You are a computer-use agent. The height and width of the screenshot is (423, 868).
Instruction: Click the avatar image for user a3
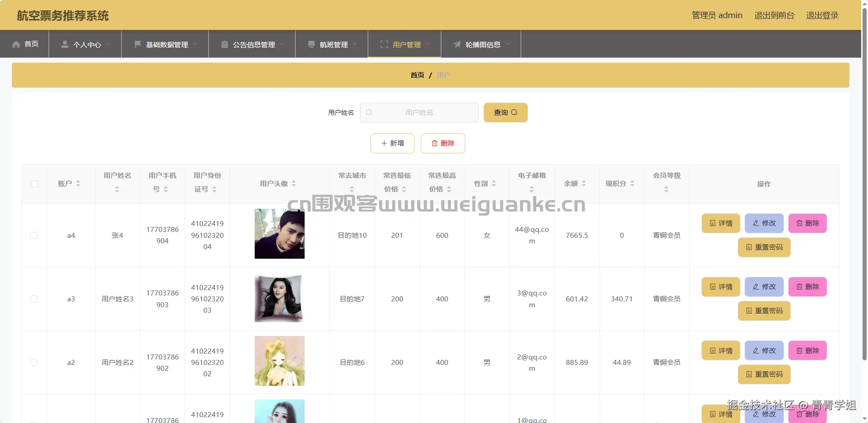[x=280, y=298]
